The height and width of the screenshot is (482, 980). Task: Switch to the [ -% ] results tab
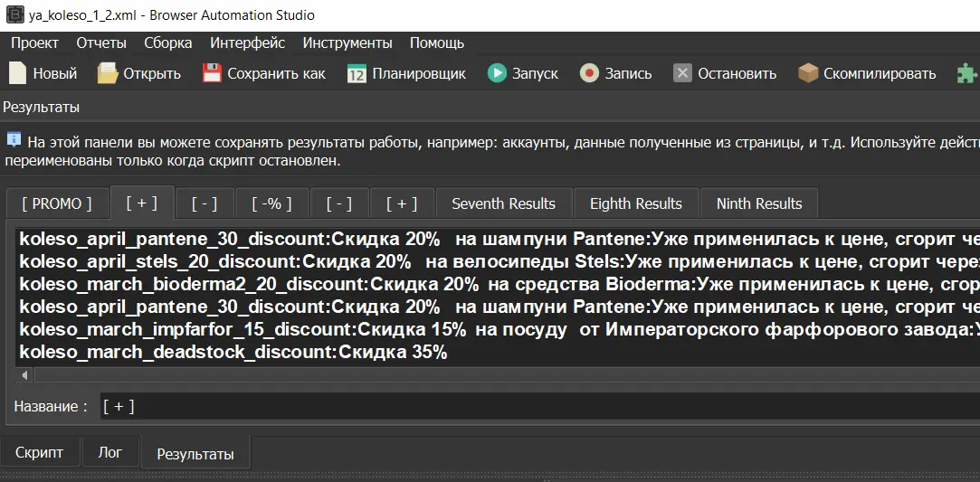pos(271,203)
